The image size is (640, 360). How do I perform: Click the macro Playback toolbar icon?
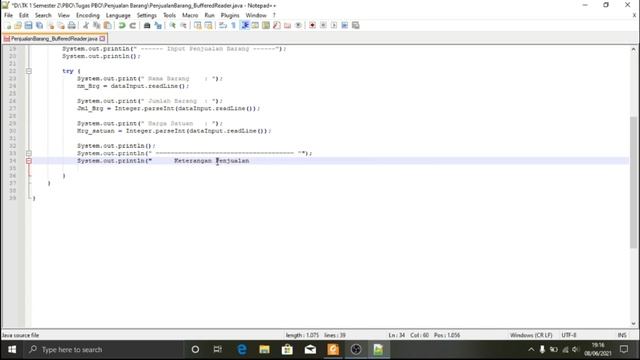pyautogui.click(x=334, y=25)
